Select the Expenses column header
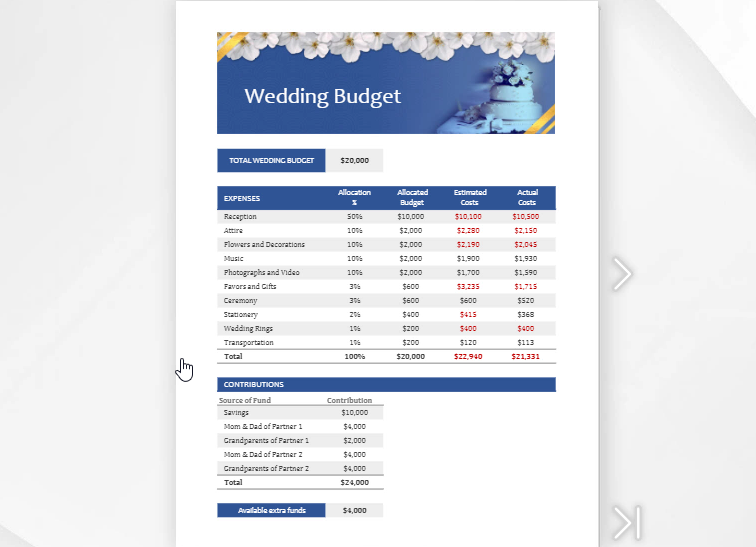The image size is (756, 547). (x=242, y=198)
